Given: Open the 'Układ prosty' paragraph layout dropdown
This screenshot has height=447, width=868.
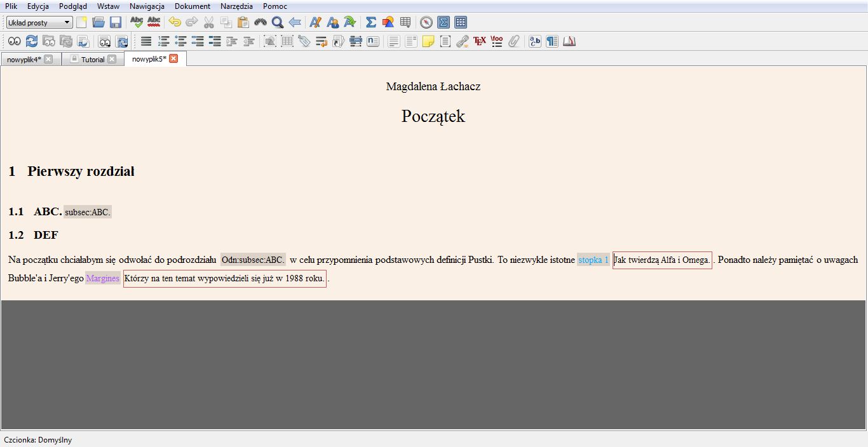Looking at the screenshot, I should pyautogui.click(x=39, y=23).
